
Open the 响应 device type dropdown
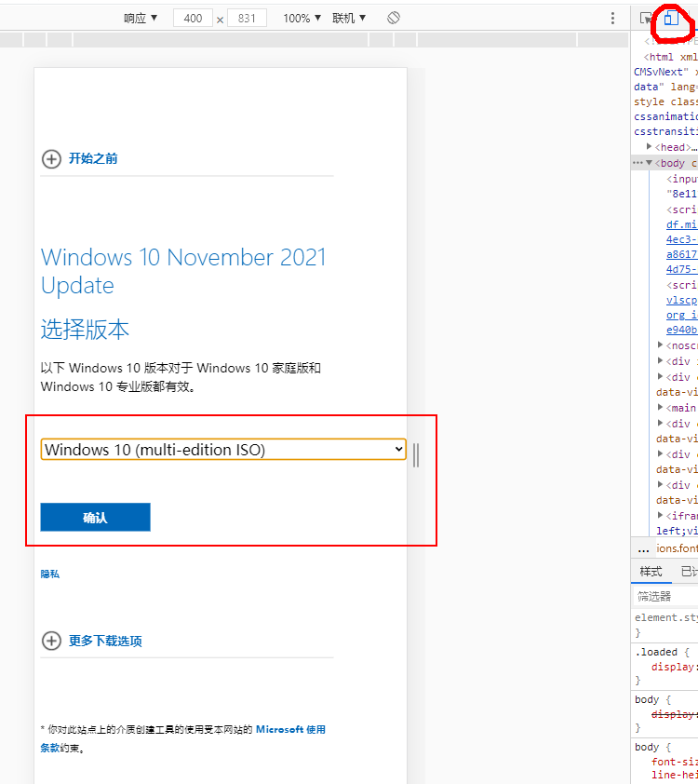click(x=141, y=19)
